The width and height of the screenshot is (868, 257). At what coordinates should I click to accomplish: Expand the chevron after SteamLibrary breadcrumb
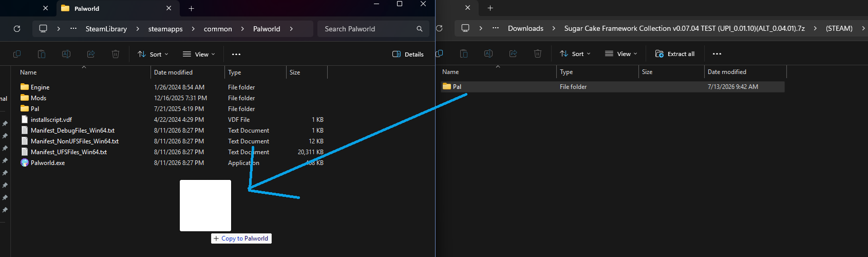pyautogui.click(x=138, y=29)
